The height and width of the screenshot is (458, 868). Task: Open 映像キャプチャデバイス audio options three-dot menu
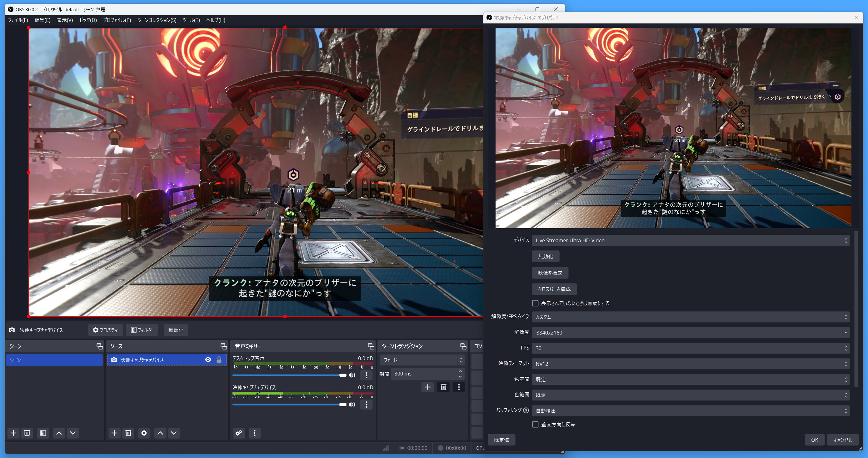(x=367, y=404)
